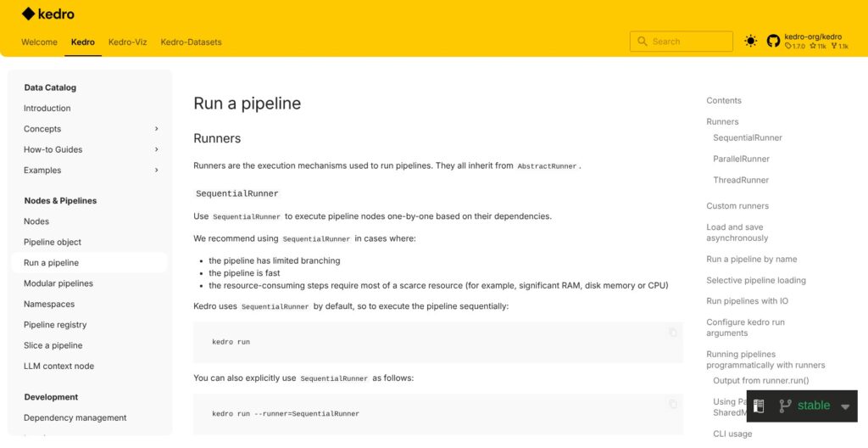This screenshot has height=448, width=868.
Task: Click the Read the Docs book icon
Action: (759, 406)
